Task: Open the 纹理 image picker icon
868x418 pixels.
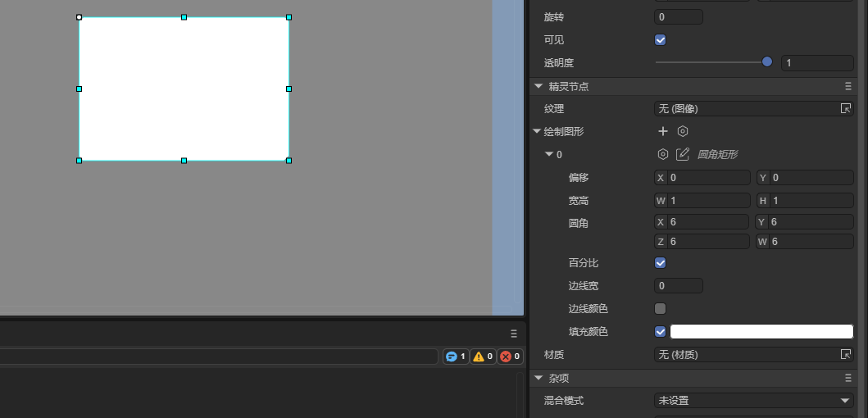Action: 846,108
